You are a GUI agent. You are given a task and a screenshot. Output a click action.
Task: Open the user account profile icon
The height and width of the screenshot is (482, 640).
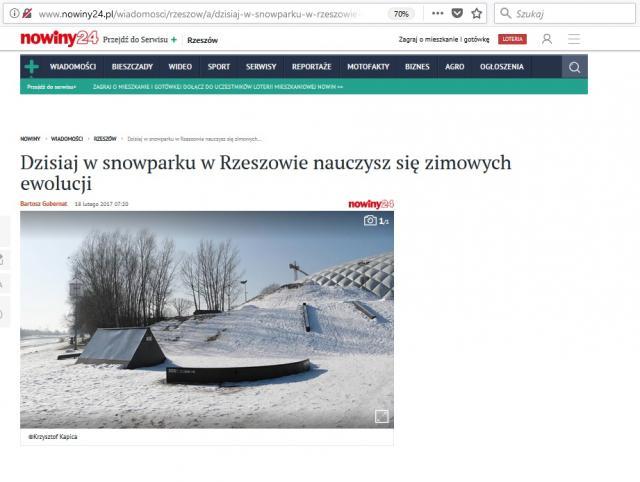pos(546,40)
